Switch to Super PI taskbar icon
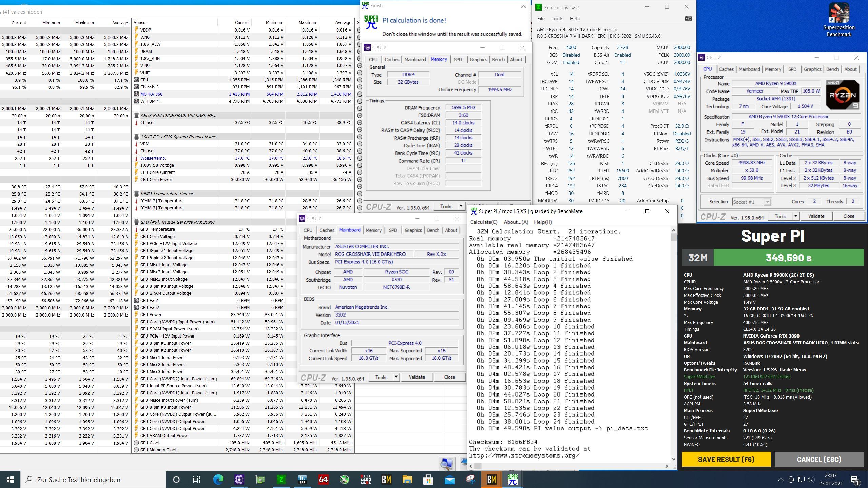This screenshot has width=868, height=488. [x=512, y=480]
